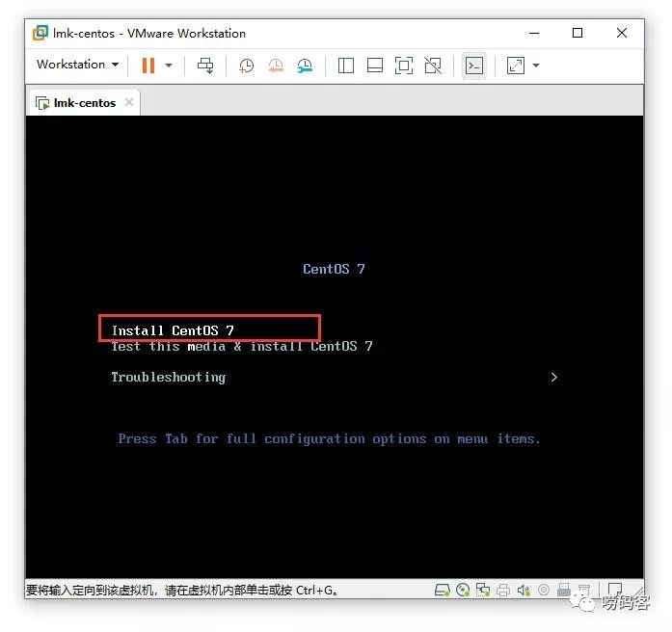
Task: Click the webcam device status icon
Action: coord(544,590)
